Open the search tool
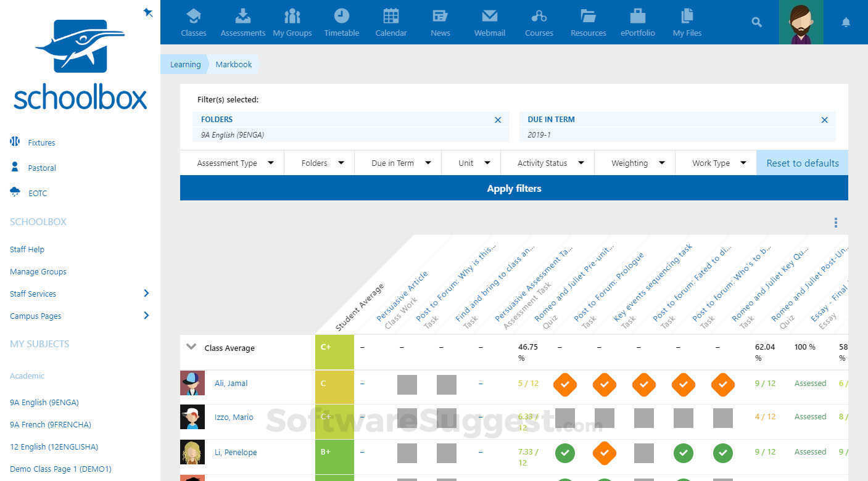The height and width of the screenshot is (481, 868). point(756,22)
